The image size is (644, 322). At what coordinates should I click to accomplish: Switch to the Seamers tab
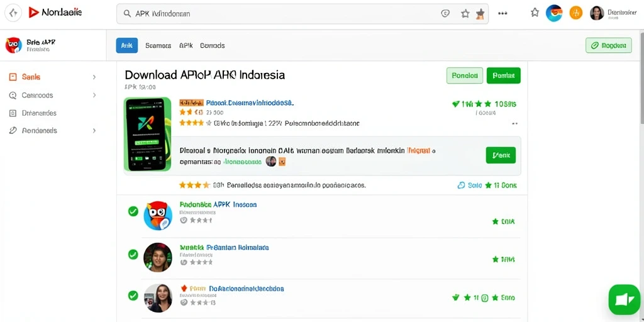[158, 45]
